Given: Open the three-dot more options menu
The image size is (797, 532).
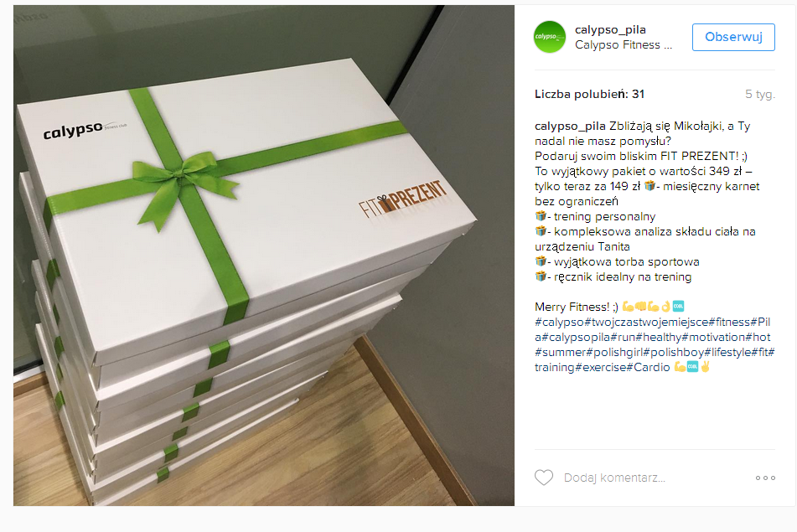Looking at the screenshot, I should coord(765,478).
